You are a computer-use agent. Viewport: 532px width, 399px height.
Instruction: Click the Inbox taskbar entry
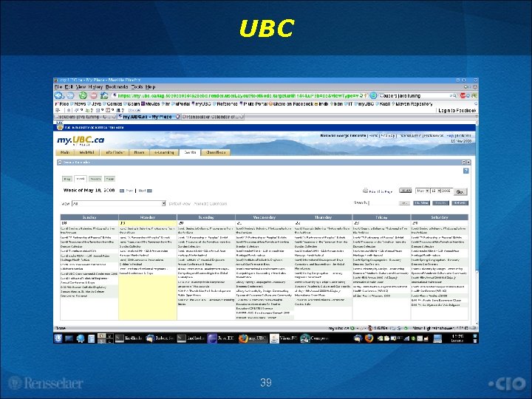point(160,338)
